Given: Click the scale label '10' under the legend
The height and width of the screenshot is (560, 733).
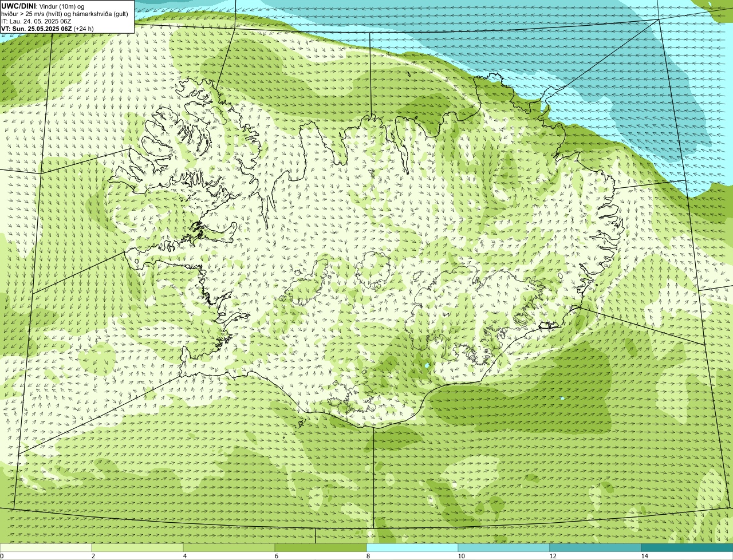Looking at the screenshot, I should tap(461, 556).
